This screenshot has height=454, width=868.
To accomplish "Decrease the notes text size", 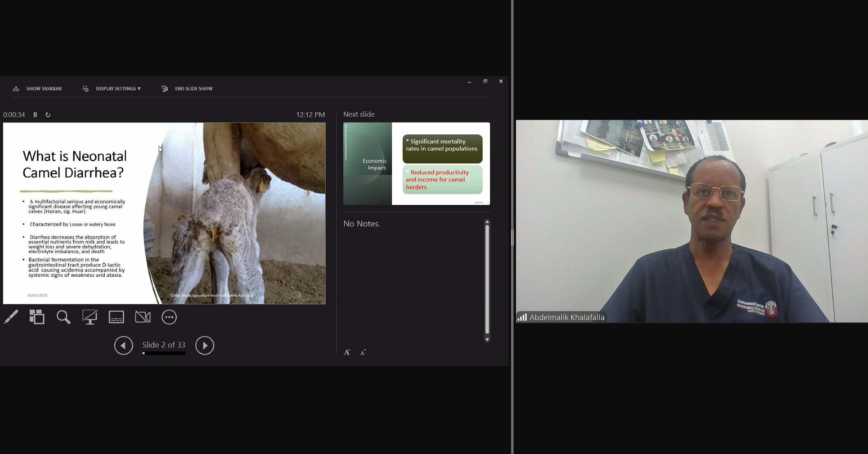I will click(363, 352).
